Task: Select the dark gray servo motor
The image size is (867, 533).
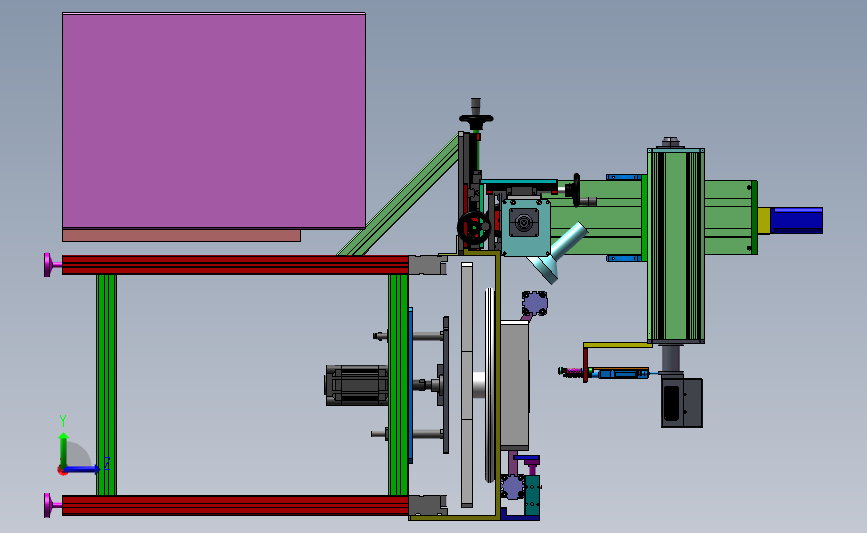Action: pyautogui.click(x=356, y=385)
